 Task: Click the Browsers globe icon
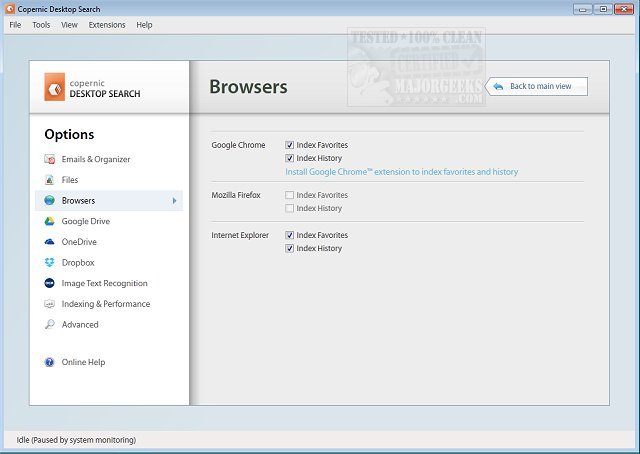tap(49, 200)
